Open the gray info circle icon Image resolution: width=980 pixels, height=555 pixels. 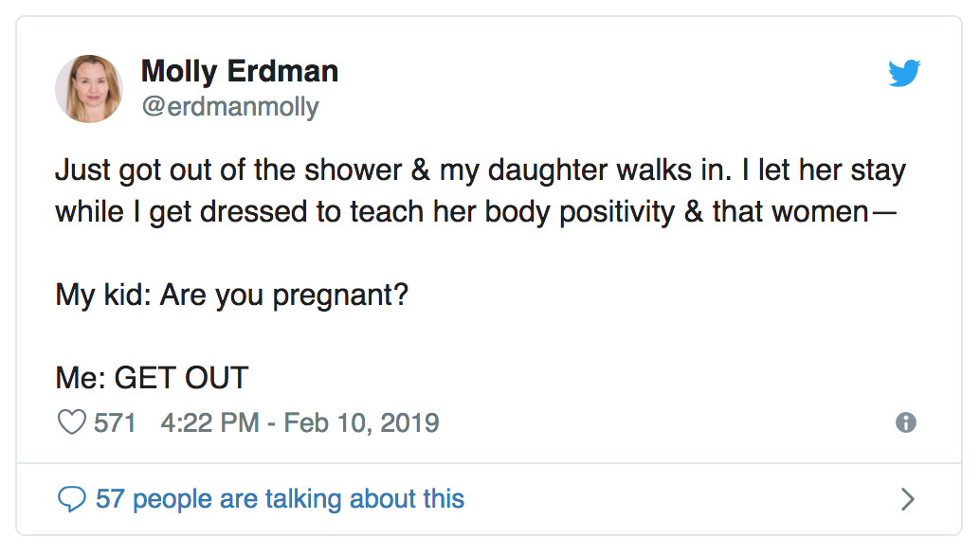click(906, 422)
